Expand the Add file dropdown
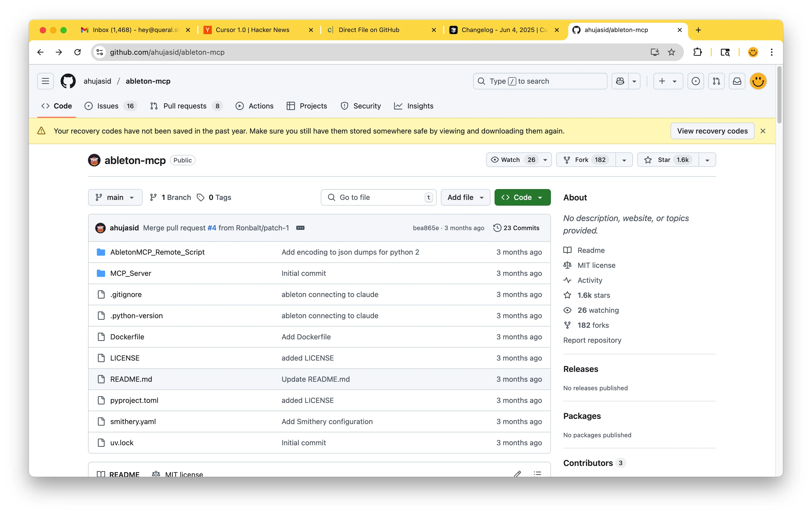 coord(465,197)
